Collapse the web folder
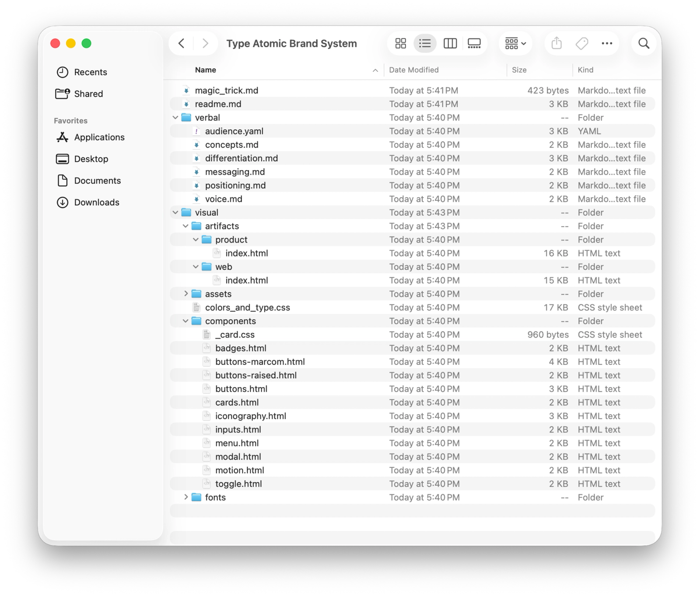 point(196,267)
